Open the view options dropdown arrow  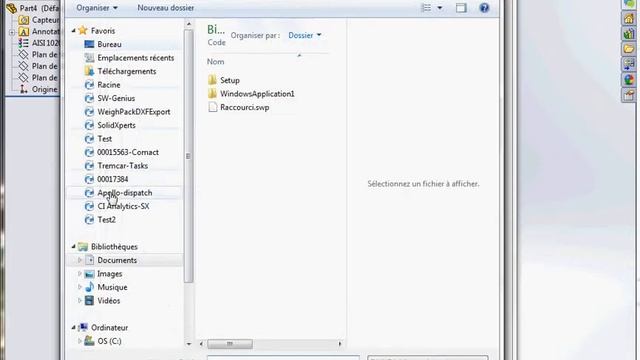[440, 8]
